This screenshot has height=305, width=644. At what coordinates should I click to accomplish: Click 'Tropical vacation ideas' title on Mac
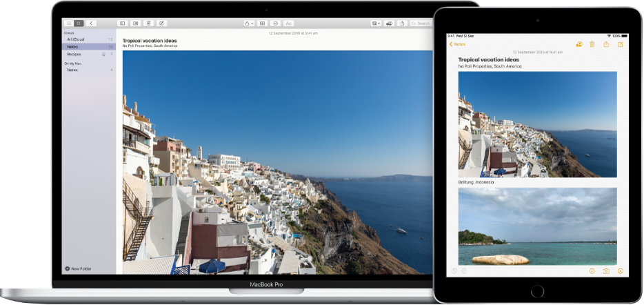[150, 41]
